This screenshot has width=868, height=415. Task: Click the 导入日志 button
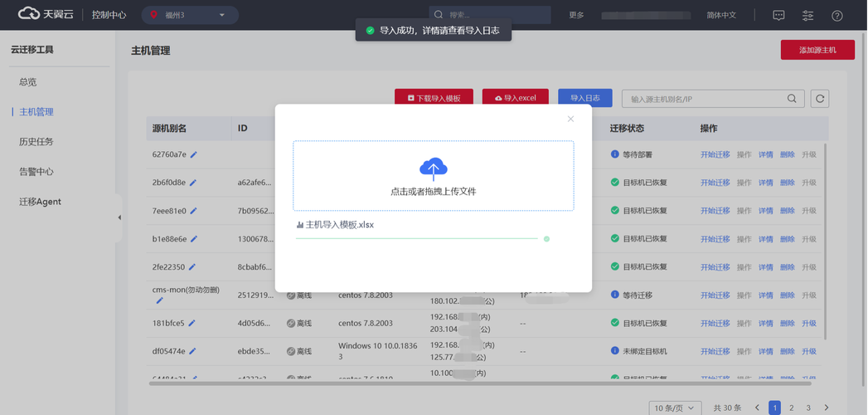click(x=585, y=97)
